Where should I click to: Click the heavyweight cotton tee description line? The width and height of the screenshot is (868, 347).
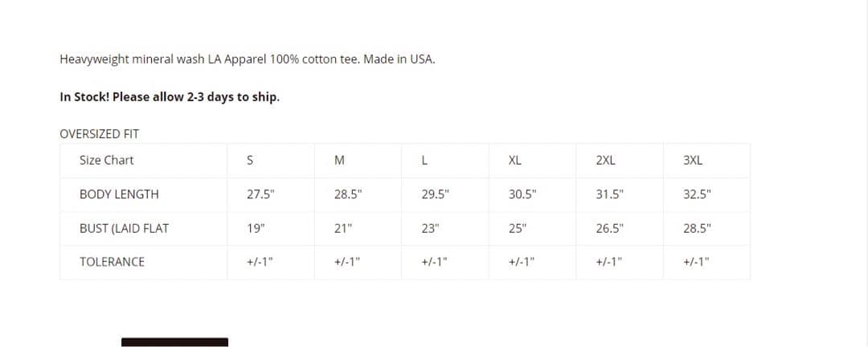[248, 59]
